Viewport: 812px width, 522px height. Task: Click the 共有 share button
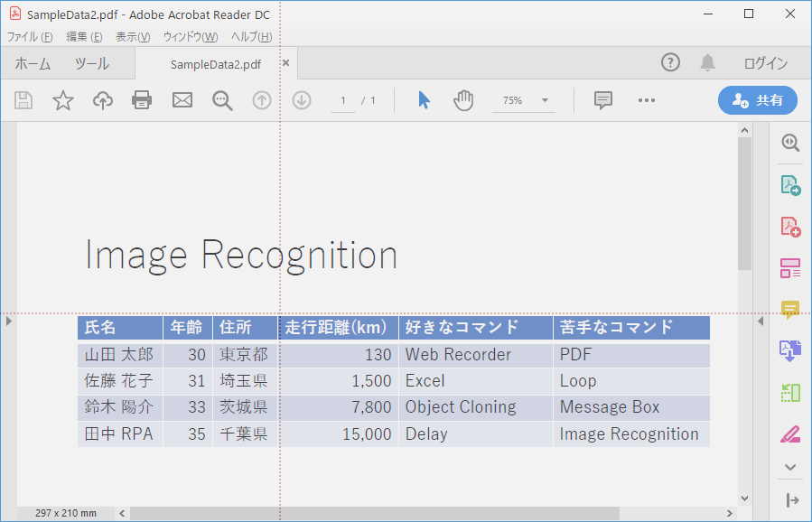click(x=758, y=100)
